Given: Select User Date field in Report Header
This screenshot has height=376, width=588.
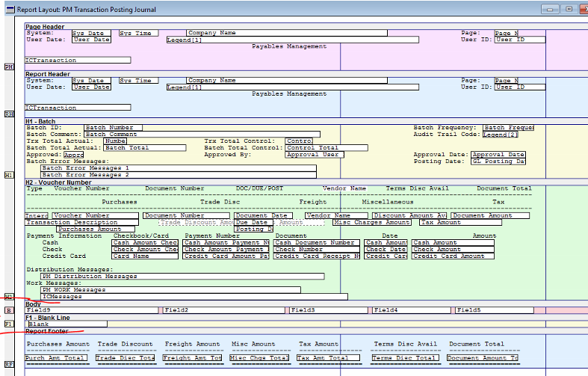Looking at the screenshot, I should coord(92,87).
